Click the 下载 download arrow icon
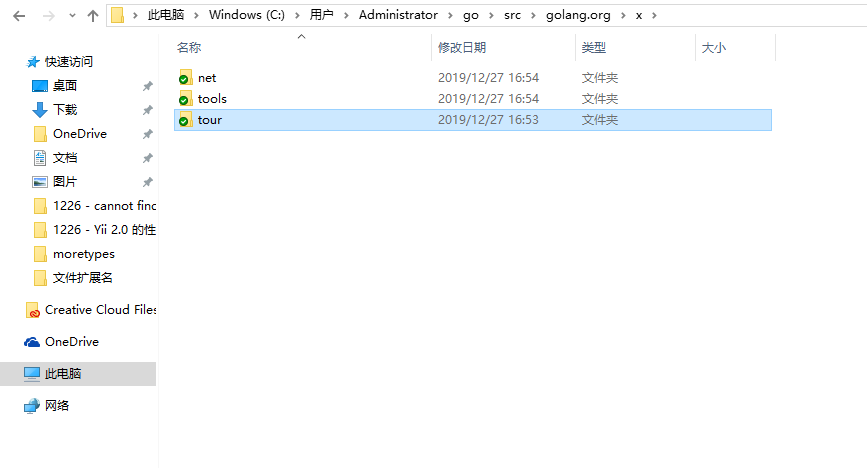867x468 pixels. point(40,110)
